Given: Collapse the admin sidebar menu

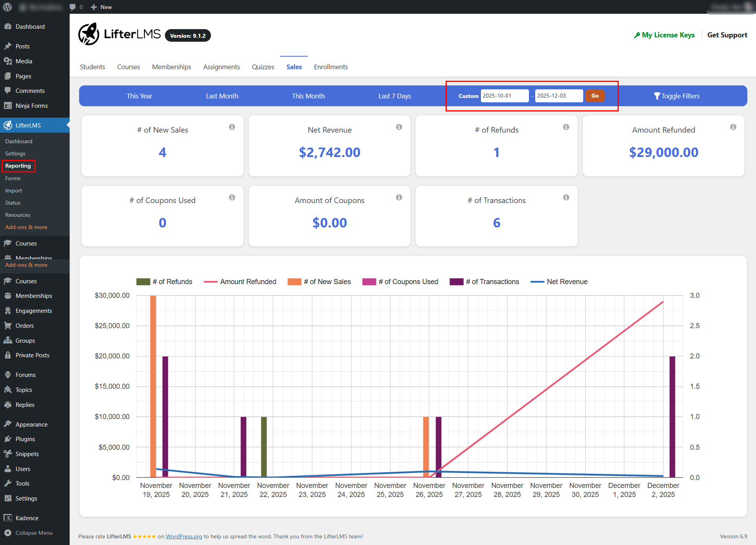Looking at the screenshot, I should (x=28, y=533).
